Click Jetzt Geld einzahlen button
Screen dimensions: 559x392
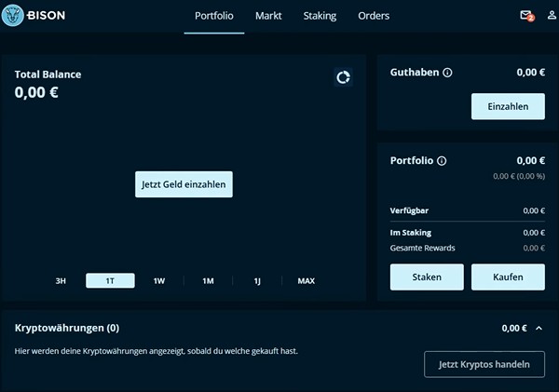click(184, 184)
